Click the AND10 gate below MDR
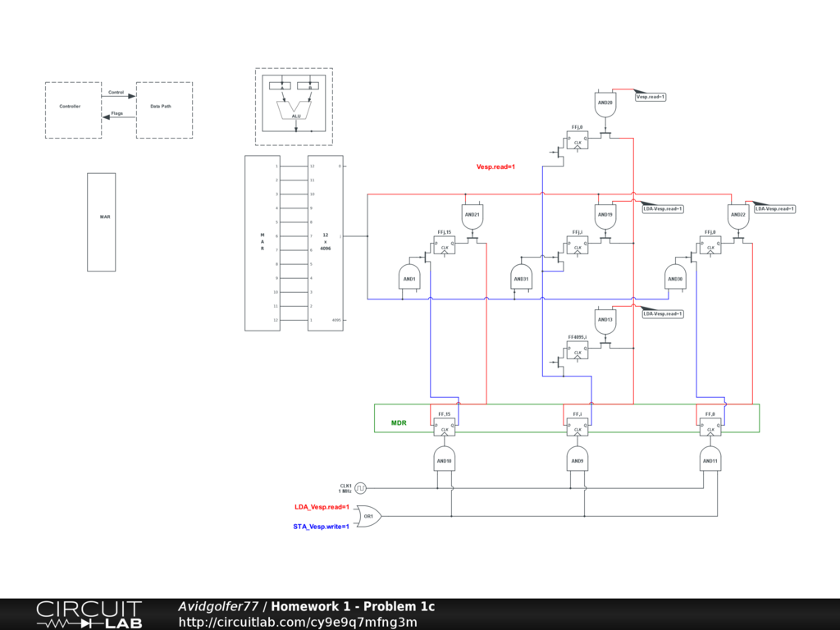The image size is (840, 630). (444, 459)
